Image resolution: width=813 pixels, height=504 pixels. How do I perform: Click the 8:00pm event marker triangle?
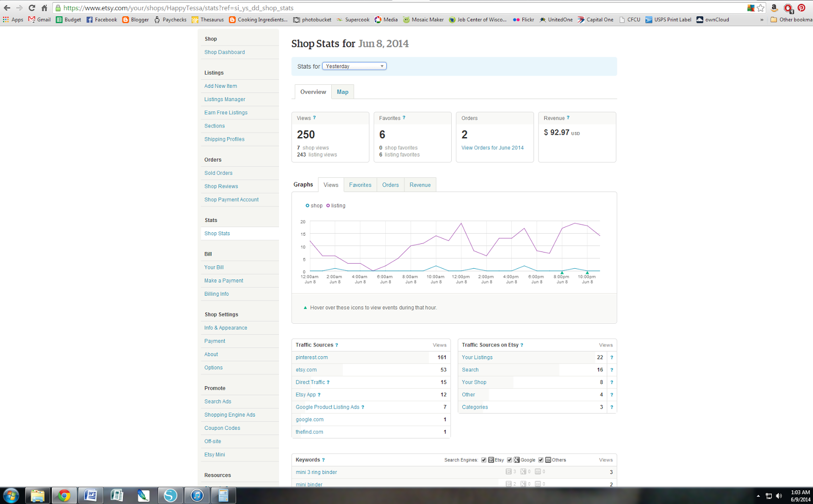(562, 273)
